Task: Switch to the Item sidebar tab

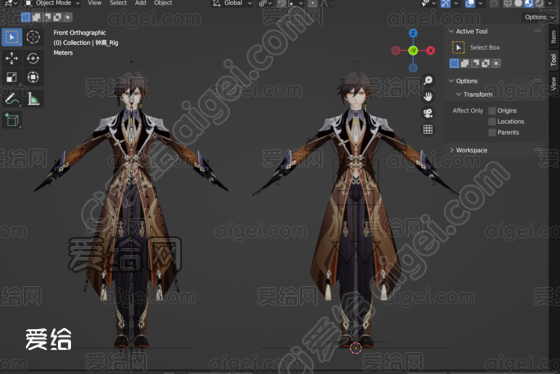Action: coord(553,37)
